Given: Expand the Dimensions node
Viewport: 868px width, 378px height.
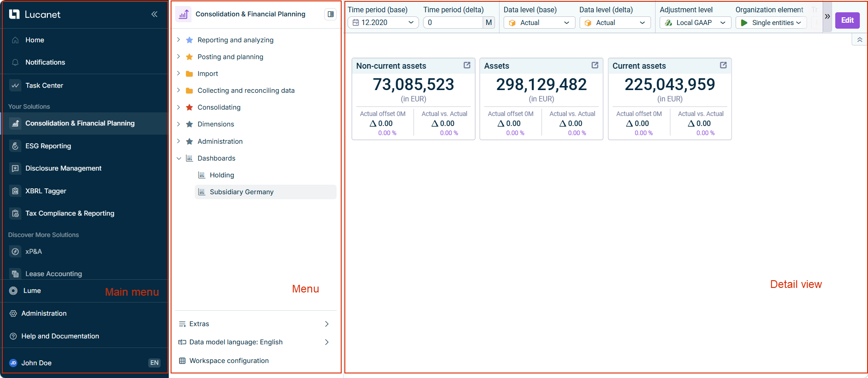Looking at the screenshot, I should [x=178, y=124].
